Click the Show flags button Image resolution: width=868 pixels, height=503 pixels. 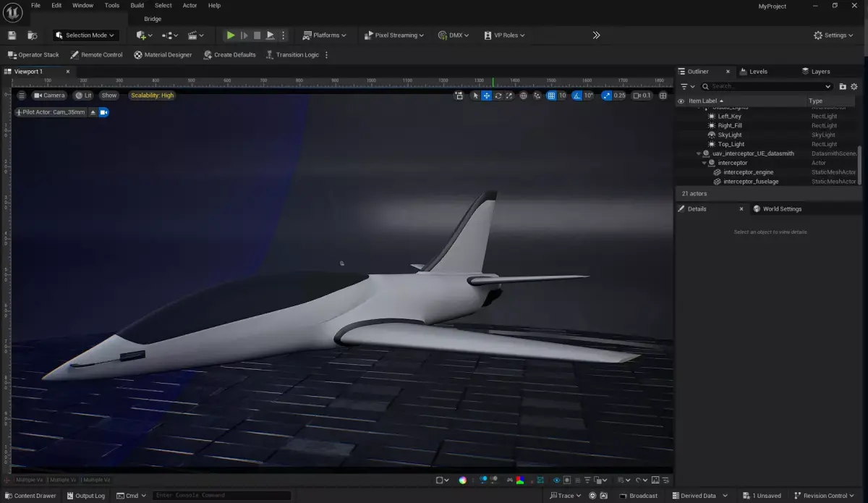[x=109, y=96]
